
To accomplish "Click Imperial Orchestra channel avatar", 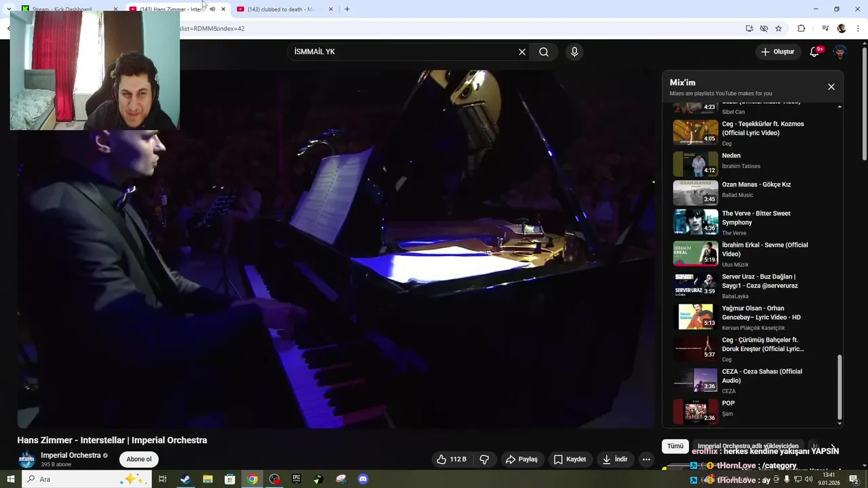I will pos(26,460).
